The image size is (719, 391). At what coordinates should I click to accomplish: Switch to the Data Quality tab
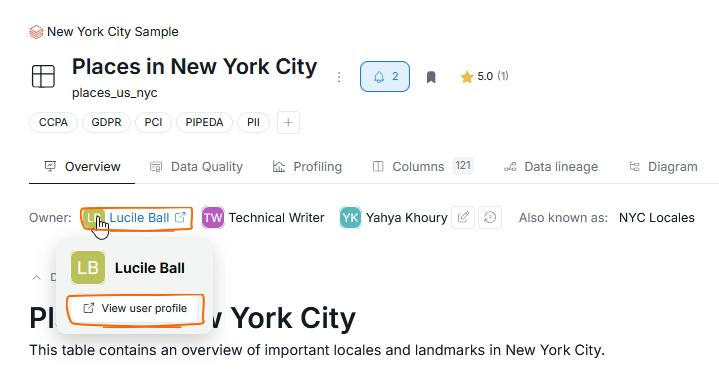click(196, 166)
